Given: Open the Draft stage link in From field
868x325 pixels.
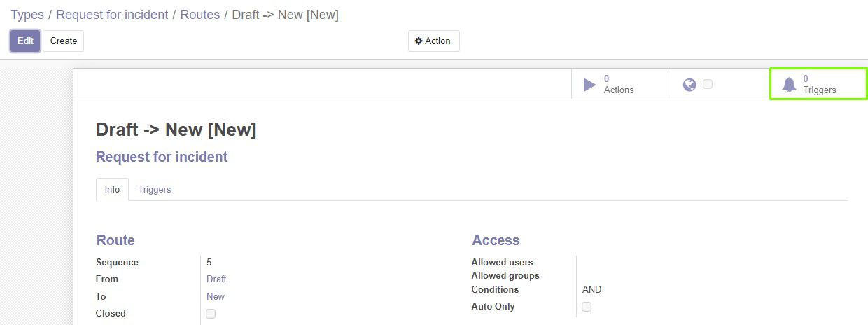Looking at the screenshot, I should [x=216, y=279].
